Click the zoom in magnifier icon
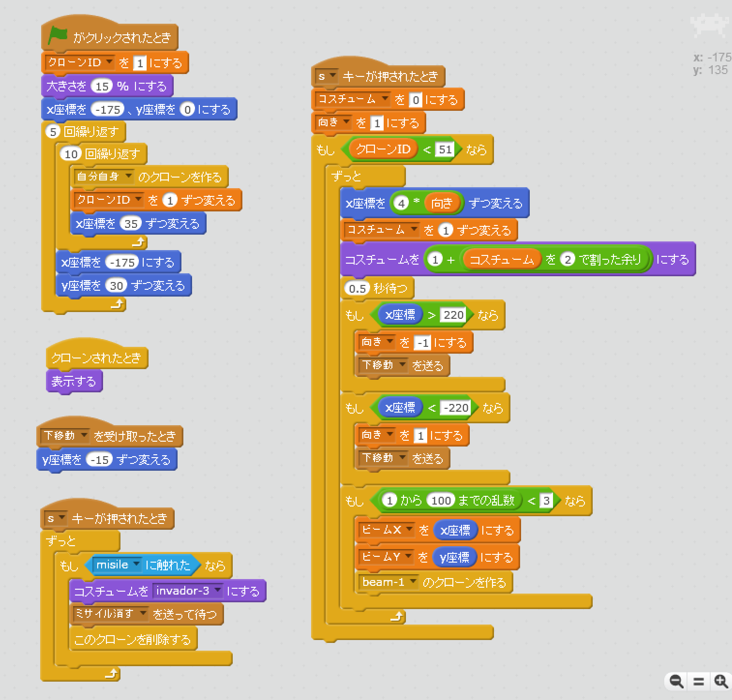732x700 pixels. click(x=721, y=681)
